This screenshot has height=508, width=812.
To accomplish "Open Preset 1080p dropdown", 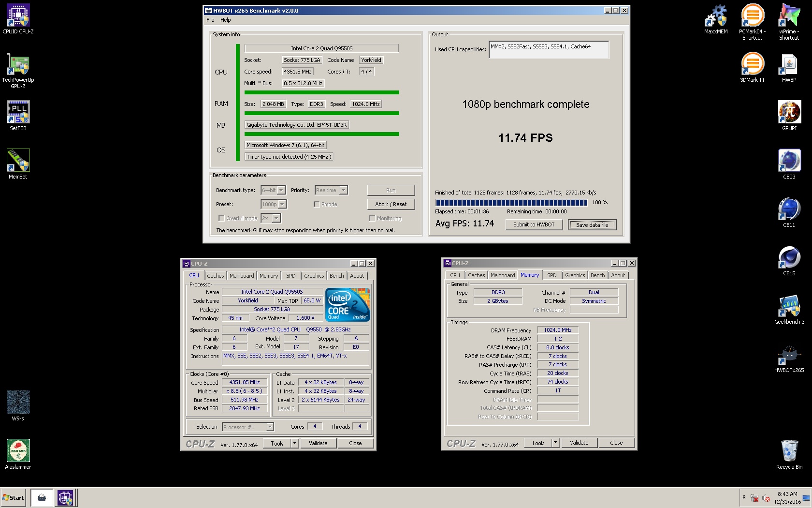I will click(274, 204).
